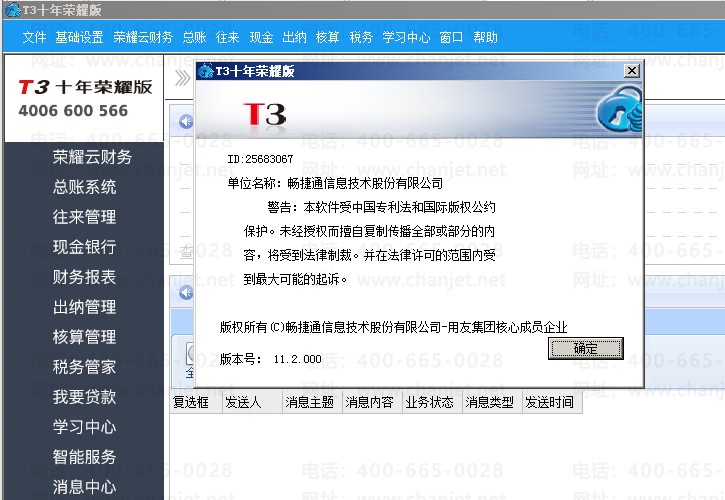The width and height of the screenshot is (725, 500).
Task: Select 核算管理 in the sidebar
Action: click(84, 337)
